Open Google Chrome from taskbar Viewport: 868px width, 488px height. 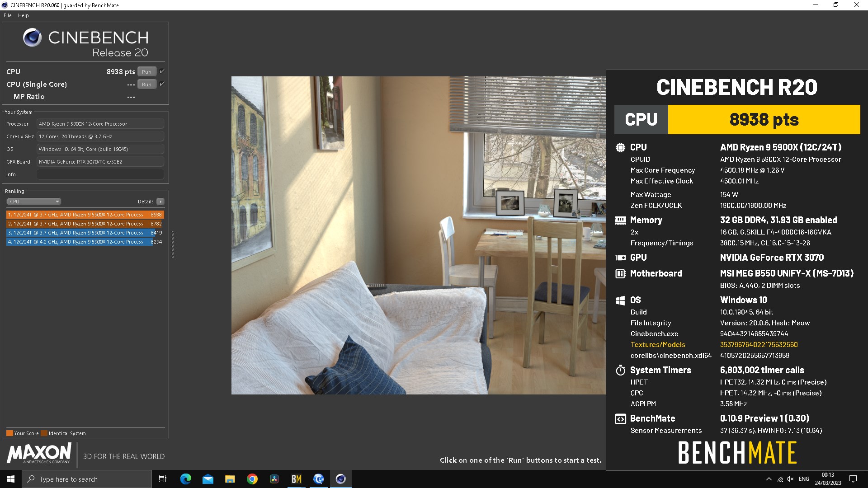pyautogui.click(x=252, y=479)
